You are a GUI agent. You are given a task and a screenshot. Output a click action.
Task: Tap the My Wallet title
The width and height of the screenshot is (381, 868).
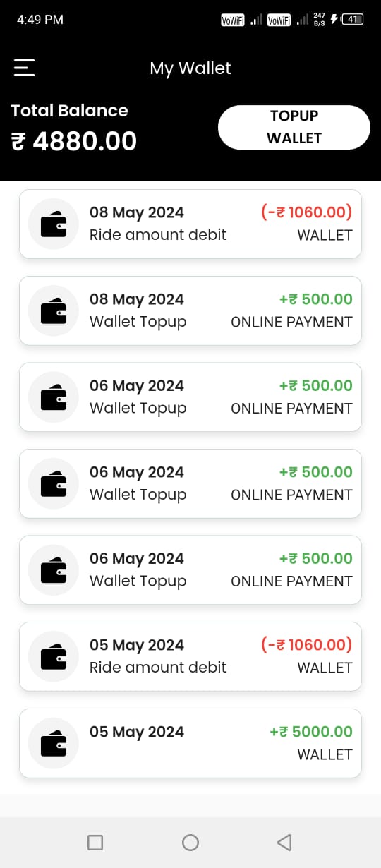(190, 68)
